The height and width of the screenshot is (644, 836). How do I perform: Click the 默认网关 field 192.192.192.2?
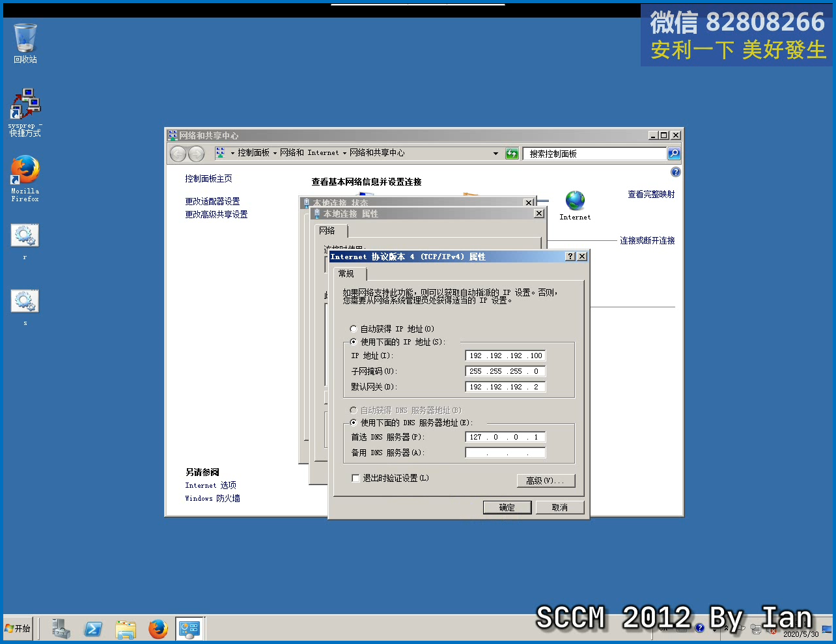coord(505,387)
